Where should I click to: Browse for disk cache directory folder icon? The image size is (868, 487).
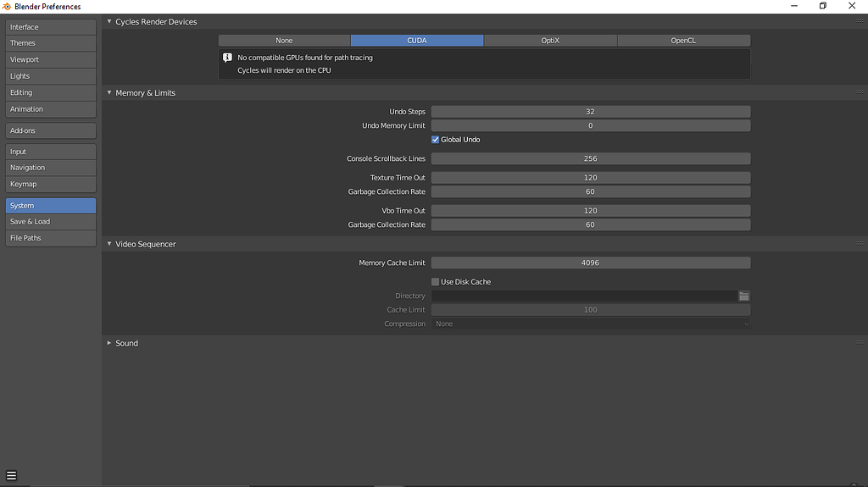tap(744, 296)
